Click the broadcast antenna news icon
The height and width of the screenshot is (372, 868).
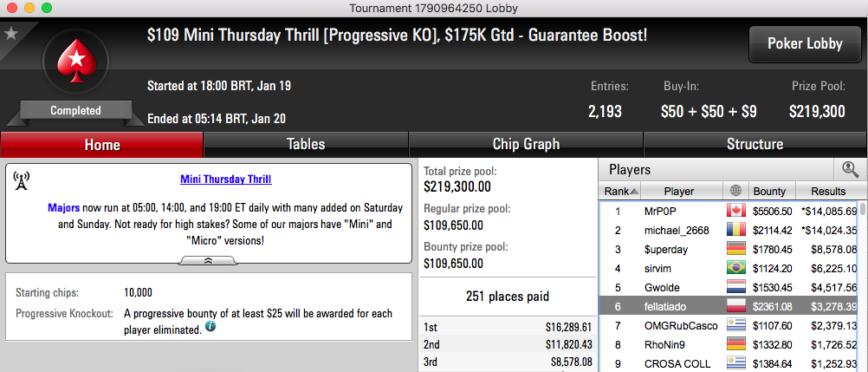(x=21, y=180)
